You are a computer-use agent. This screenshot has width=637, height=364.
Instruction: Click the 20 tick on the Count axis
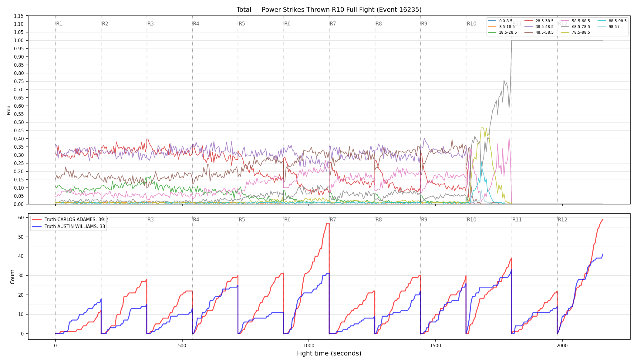21,295
